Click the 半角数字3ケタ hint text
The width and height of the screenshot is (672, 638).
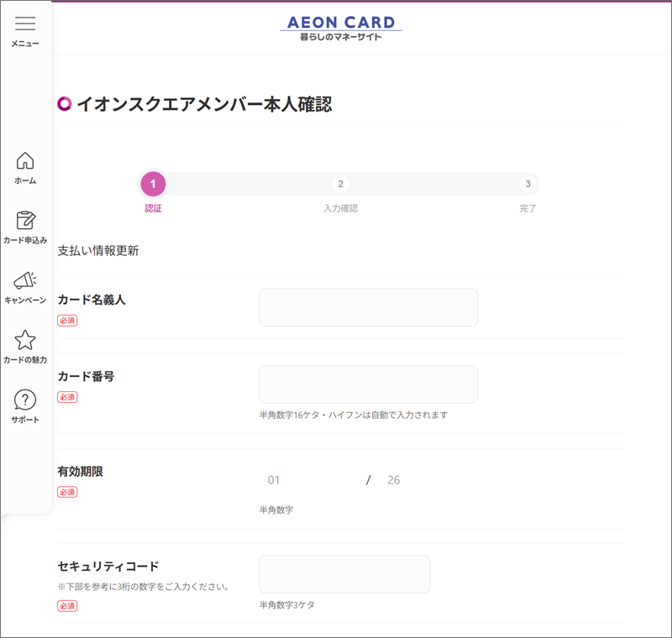[287, 605]
